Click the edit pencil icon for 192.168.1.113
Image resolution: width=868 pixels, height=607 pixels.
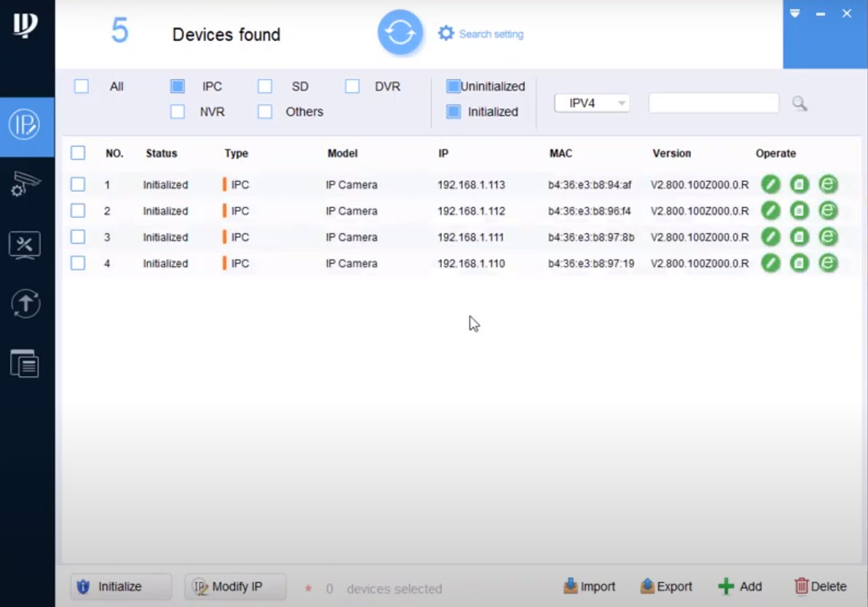point(770,184)
